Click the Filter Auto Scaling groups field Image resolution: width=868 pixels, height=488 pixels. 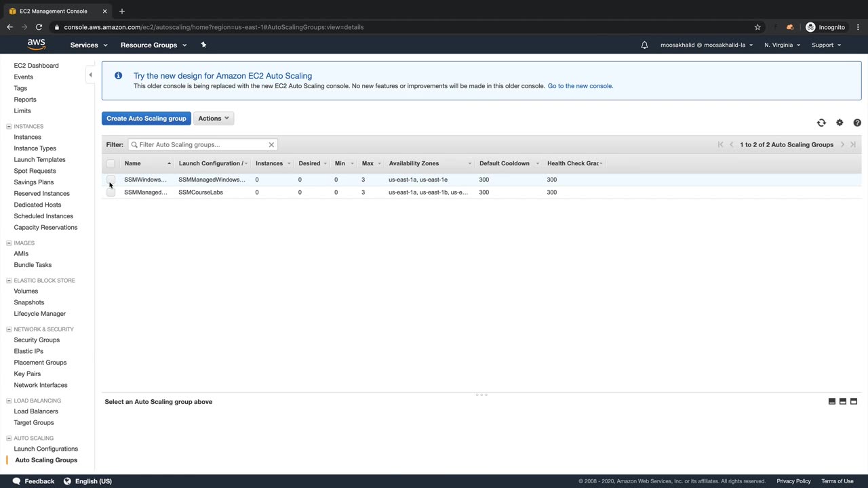click(x=201, y=144)
